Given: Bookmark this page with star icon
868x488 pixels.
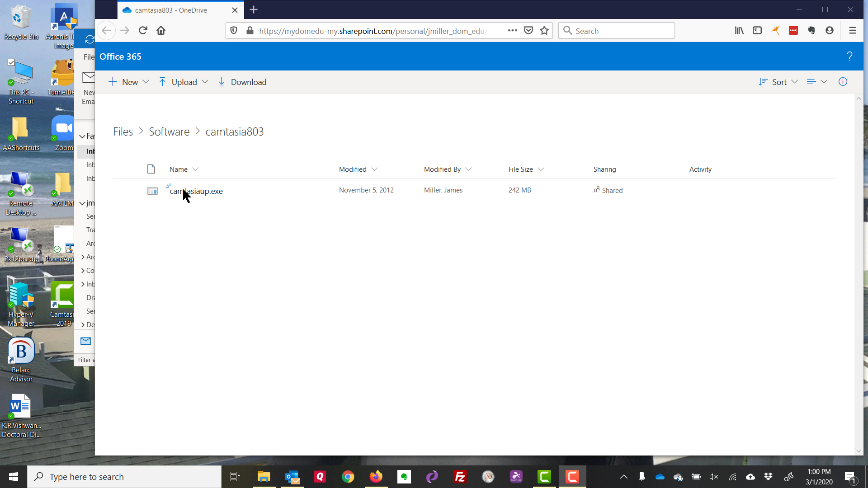Looking at the screenshot, I should pyautogui.click(x=544, y=31).
